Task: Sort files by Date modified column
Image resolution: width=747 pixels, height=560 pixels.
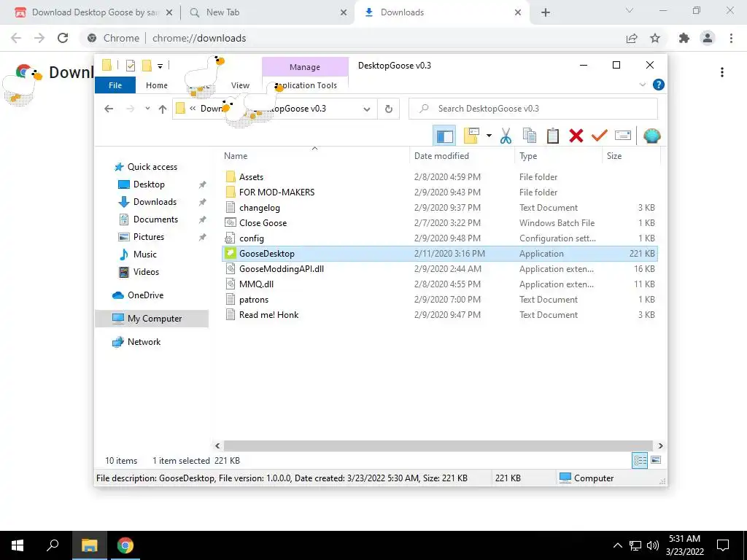Action: [462, 156]
